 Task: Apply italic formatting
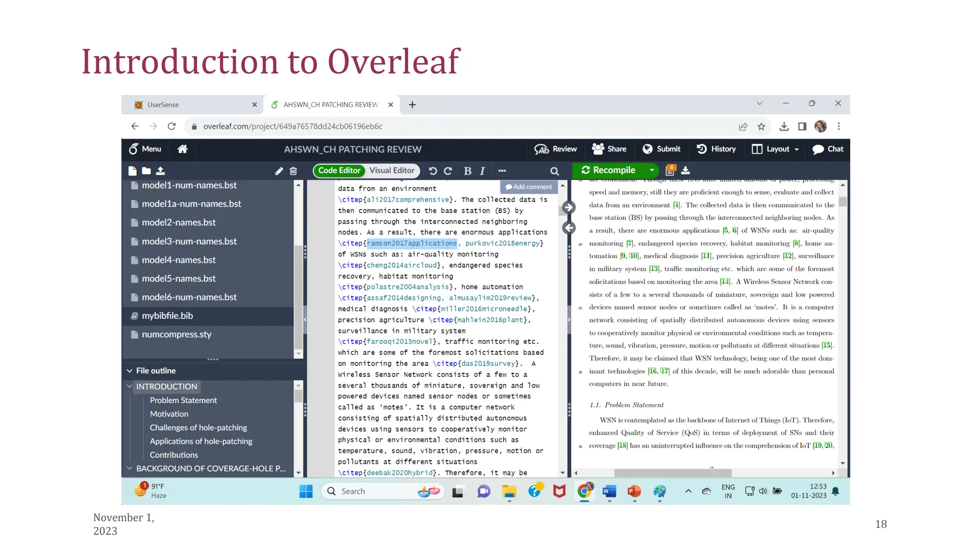(482, 171)
